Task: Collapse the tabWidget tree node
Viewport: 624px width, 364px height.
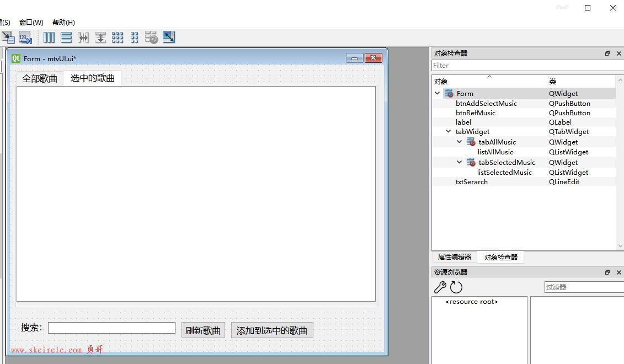Action: point(449,132)
